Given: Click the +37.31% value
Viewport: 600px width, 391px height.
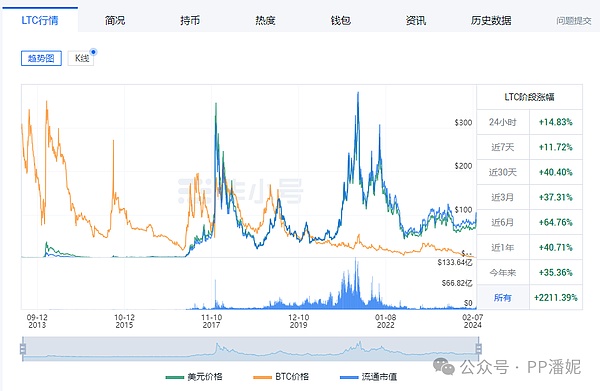Looking at the screenshot, I should pos(556,197).
